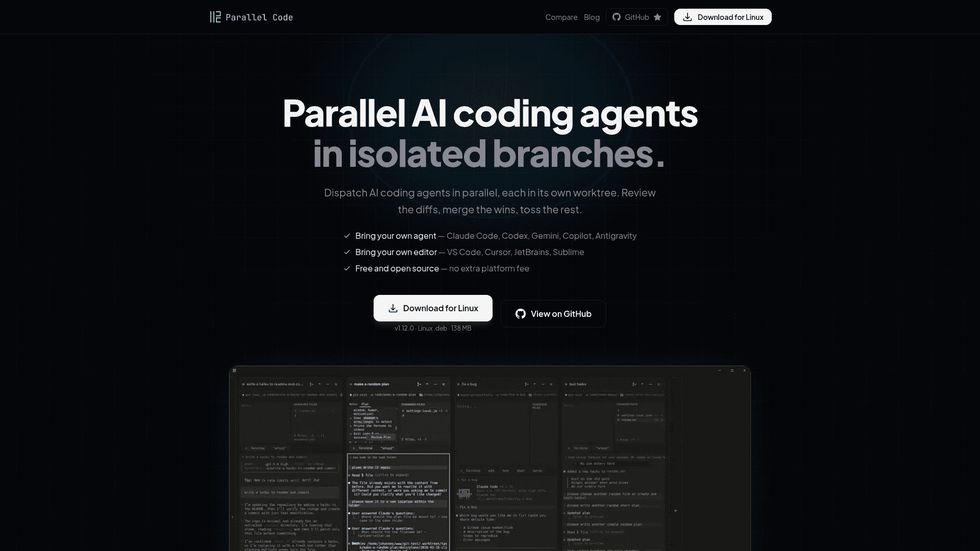Viewport: 980px width, 551px height.
Task: Select the version text v1.12.0 Linux .deb
Action: (433, 328)
